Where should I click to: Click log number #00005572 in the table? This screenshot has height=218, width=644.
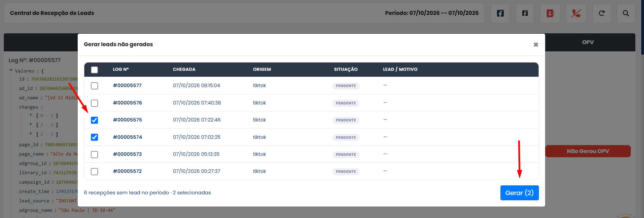point(127,171)
